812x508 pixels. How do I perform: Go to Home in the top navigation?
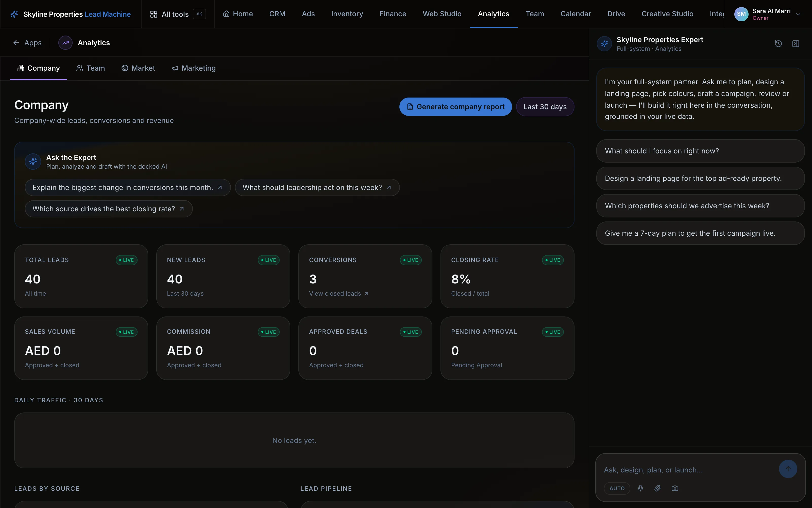pos(238,14)
